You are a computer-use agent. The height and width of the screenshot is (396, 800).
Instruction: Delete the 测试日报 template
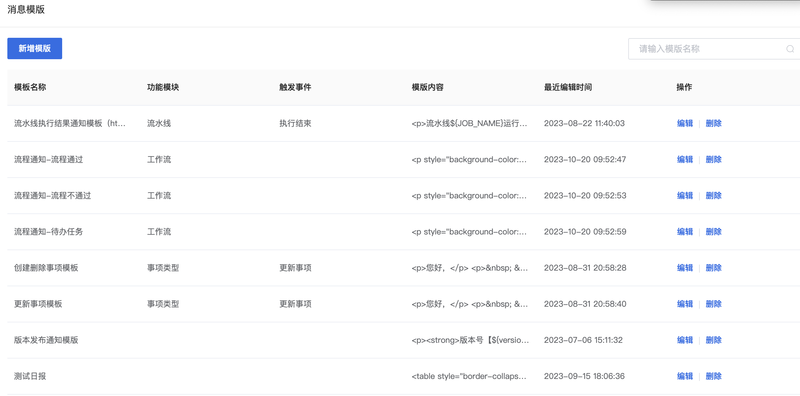tap(713, 377)
